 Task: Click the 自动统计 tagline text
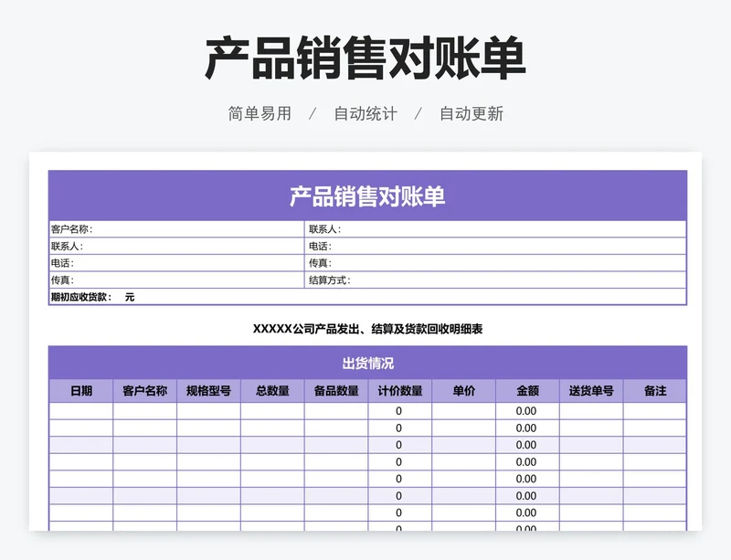coord(365,114)
